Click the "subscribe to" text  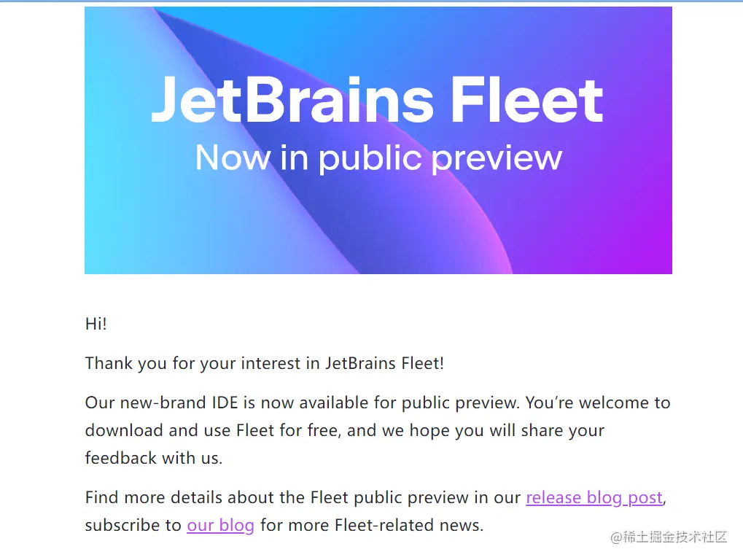pyautogui.click(x=133, y=525)
